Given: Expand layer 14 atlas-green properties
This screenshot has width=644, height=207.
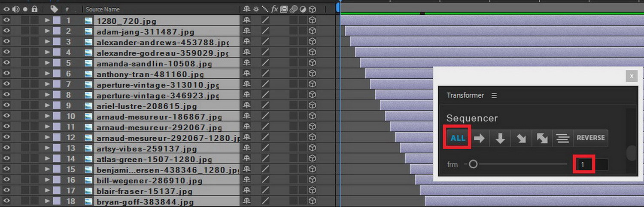Looking at the screenshot, I should point(48,158).
